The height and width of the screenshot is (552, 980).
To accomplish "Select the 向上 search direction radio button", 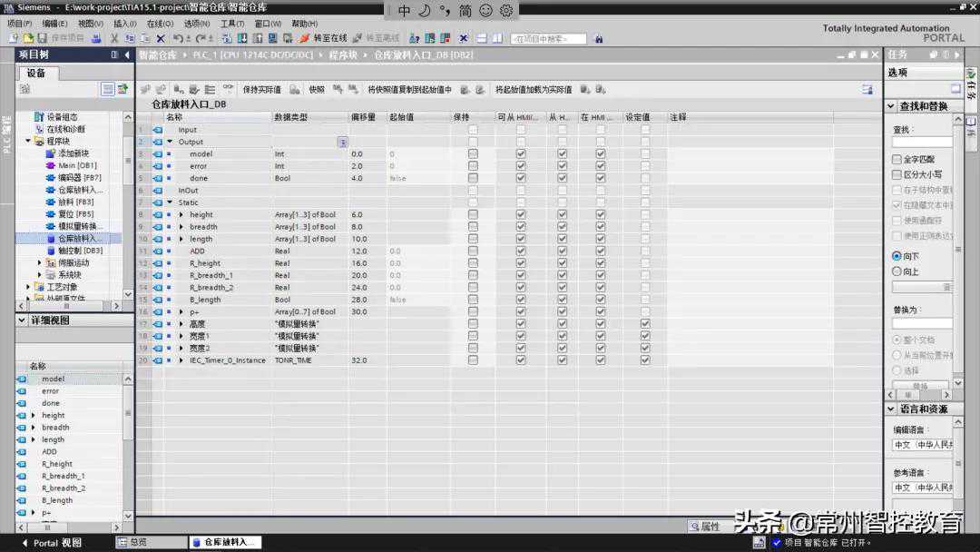I will 897,271.
